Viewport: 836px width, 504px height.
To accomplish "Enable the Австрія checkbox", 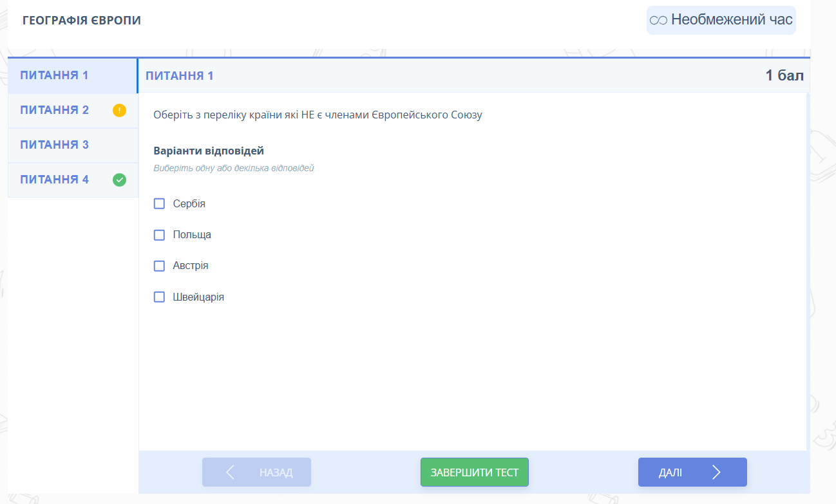I will pyautogui.click(x=159, y=266).
